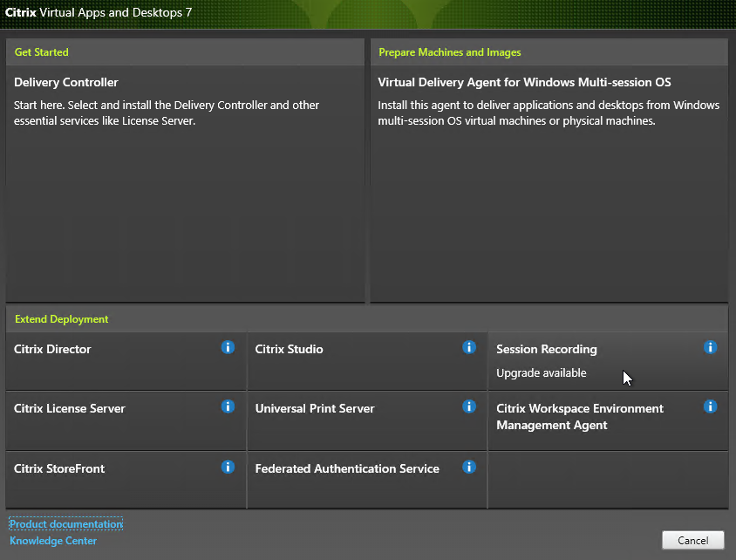Open info icon for Citrix Studio
The width and height of the screenshot is (736, 560).
[x=469, y=347]
